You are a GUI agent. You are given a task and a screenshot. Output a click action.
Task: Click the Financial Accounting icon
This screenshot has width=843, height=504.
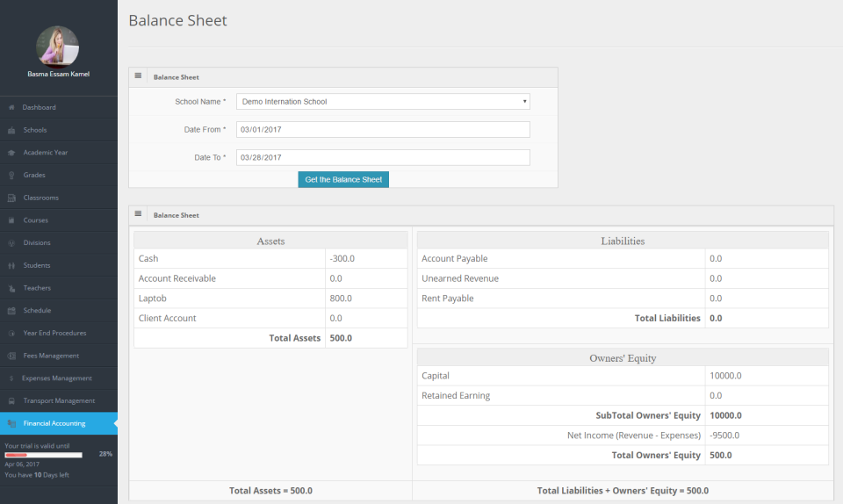click(11, 423)
